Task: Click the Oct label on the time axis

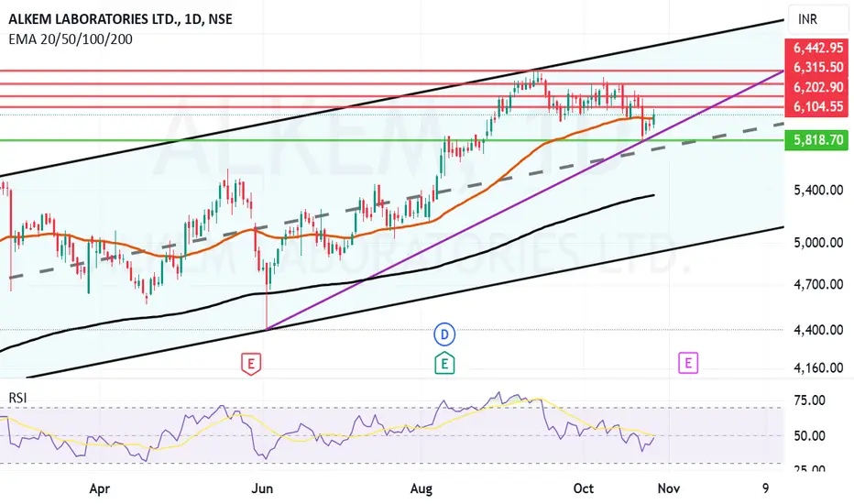Action: (584, 488)
